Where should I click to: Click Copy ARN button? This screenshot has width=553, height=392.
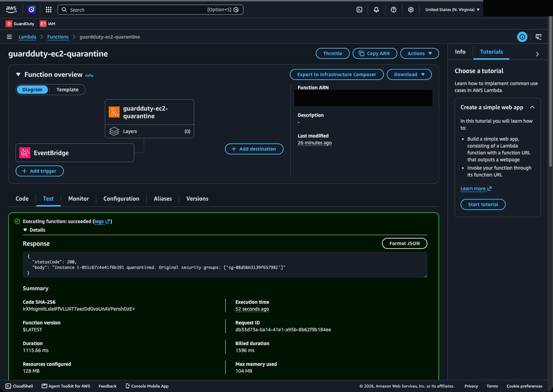375,53
